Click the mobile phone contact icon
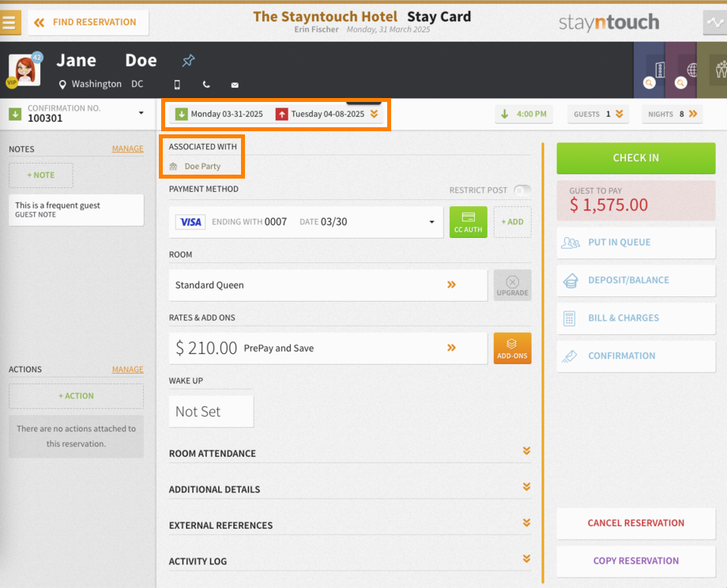This screenshot has height=588, width=727. pyautogui.click(x=177, y=85)
